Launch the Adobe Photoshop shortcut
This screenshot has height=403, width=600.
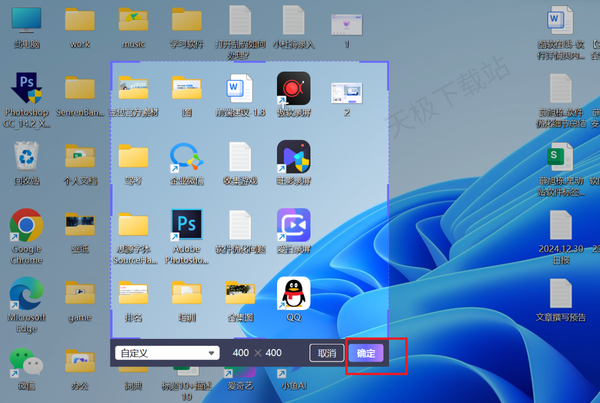point(187,225)
